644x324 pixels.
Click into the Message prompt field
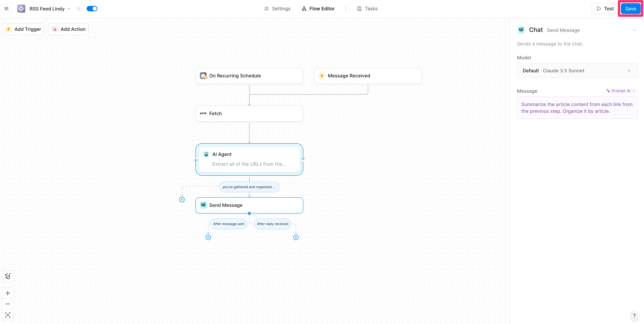click(577, 108)
